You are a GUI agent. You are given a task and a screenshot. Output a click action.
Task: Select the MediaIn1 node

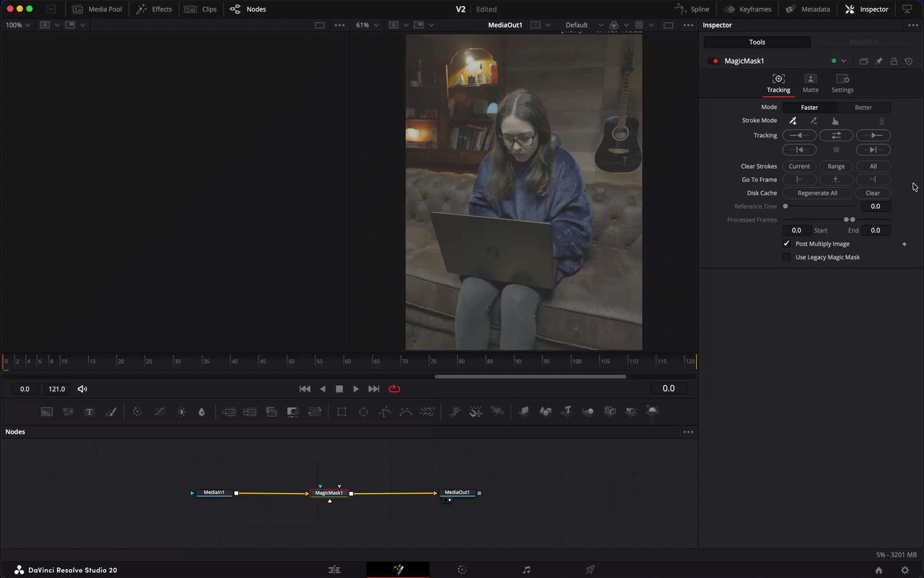(x=214, y=493)
